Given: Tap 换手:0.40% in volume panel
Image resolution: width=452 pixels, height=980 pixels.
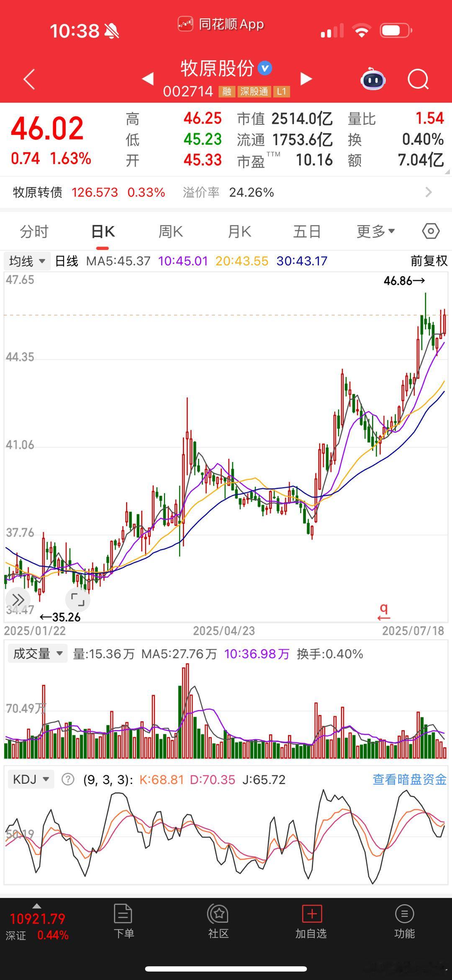Looking at the screenshot, I should [x=330, y=654].
